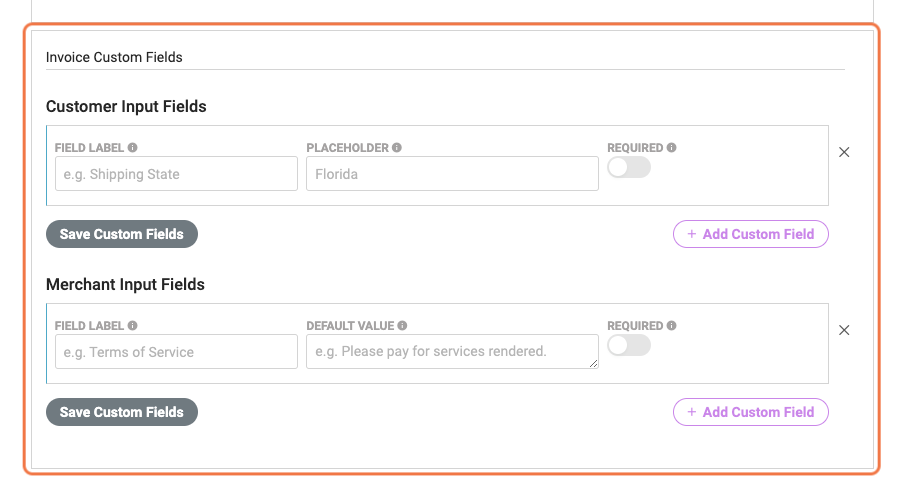The image size is (903, 502).
Task: Enable Required toggle for merchant field
Action: click(x=629, y=345)
